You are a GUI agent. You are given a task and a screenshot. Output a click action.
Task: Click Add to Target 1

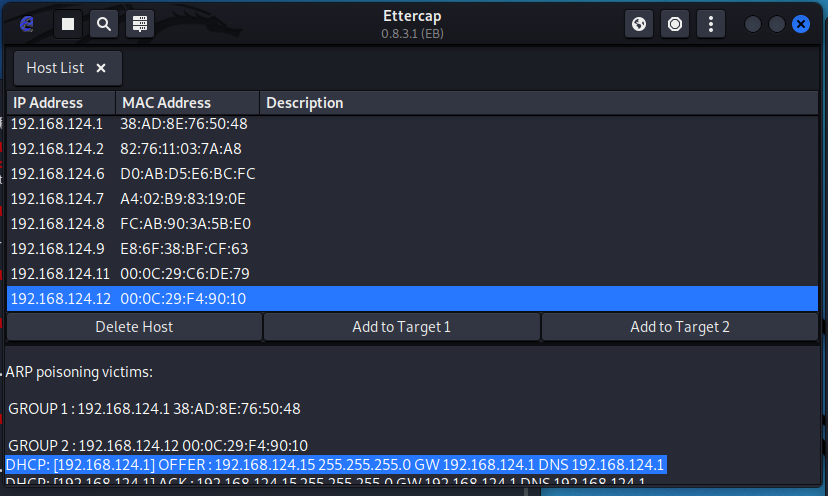402,327
